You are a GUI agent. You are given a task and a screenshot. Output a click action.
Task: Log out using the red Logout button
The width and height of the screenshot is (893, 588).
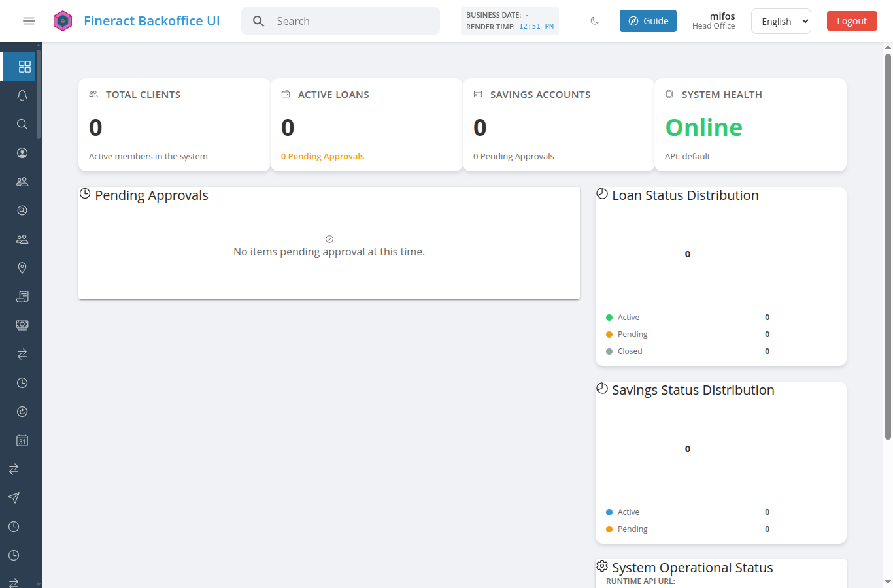point(852,21)
